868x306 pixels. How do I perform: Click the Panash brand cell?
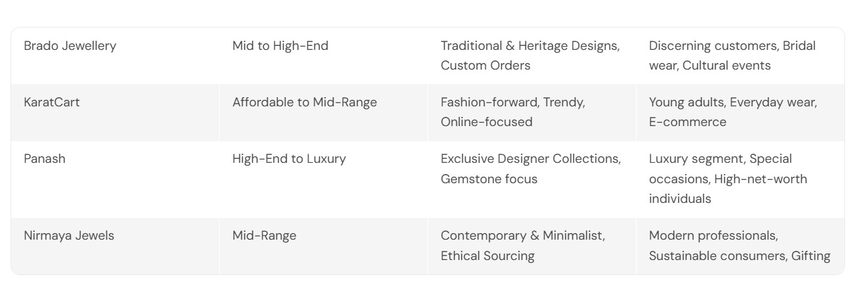point(45,159)
